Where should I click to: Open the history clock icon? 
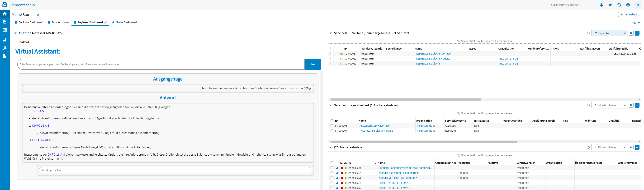click(x=619, y=5)
